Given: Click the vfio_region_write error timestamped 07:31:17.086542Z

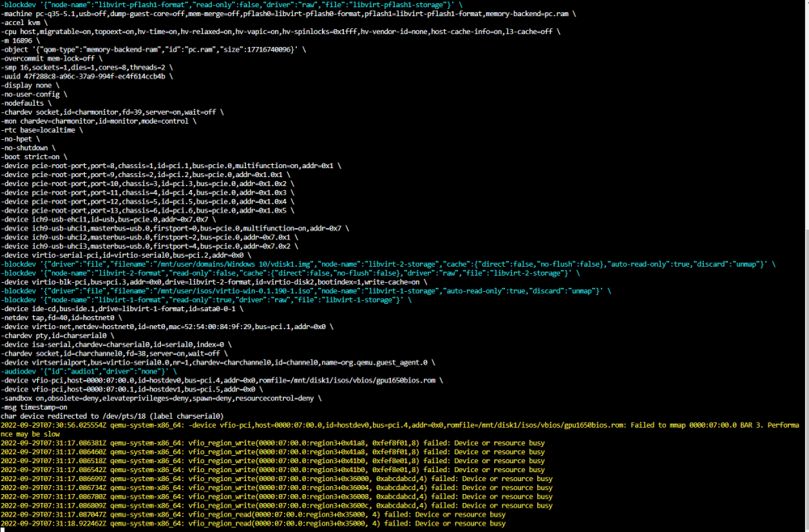Looking at the screenshot, I should tap(273, 470).
